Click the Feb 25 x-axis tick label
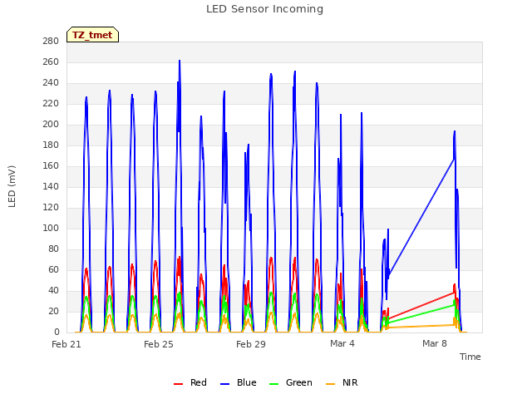 (159, 344)
